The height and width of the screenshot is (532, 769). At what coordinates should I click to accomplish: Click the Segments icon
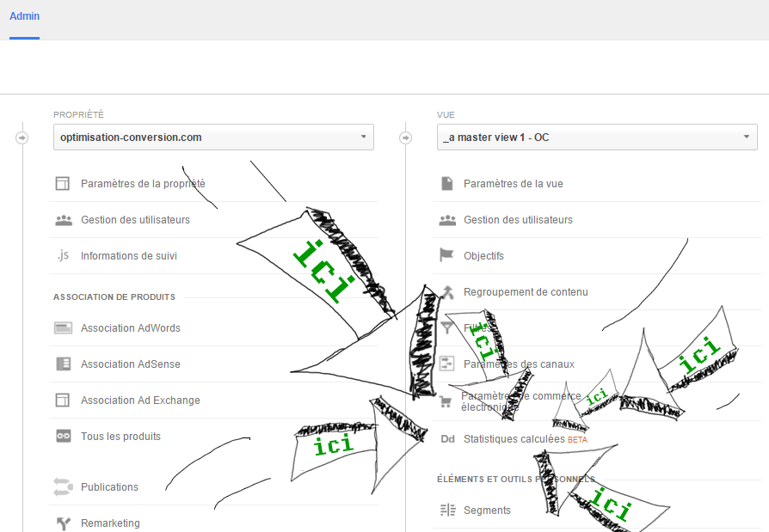coord(446,511)
